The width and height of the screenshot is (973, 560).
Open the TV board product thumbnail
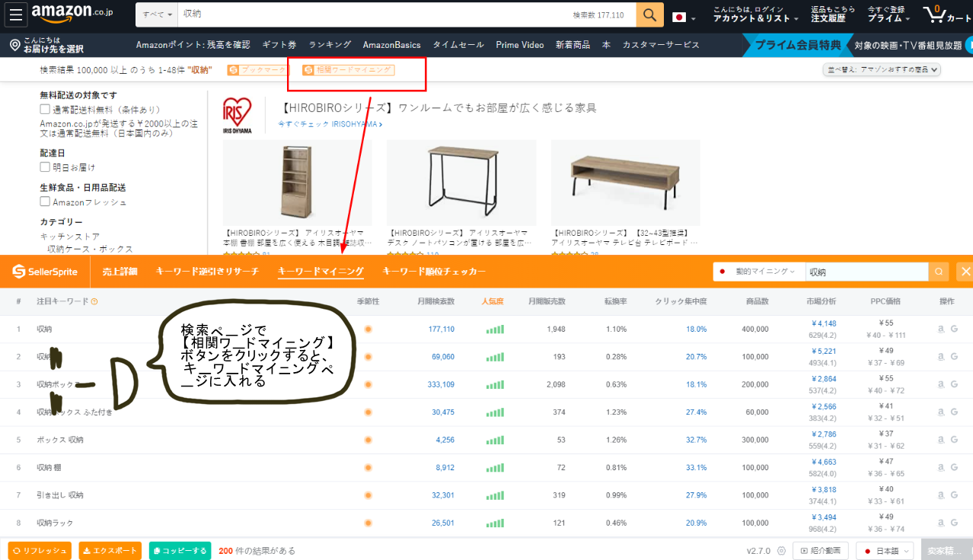point(626,183)
